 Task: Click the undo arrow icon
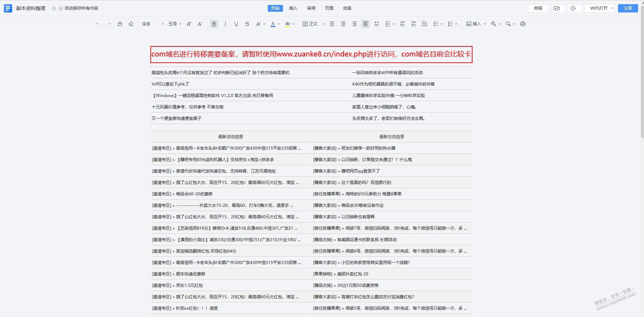click(98, 24)
